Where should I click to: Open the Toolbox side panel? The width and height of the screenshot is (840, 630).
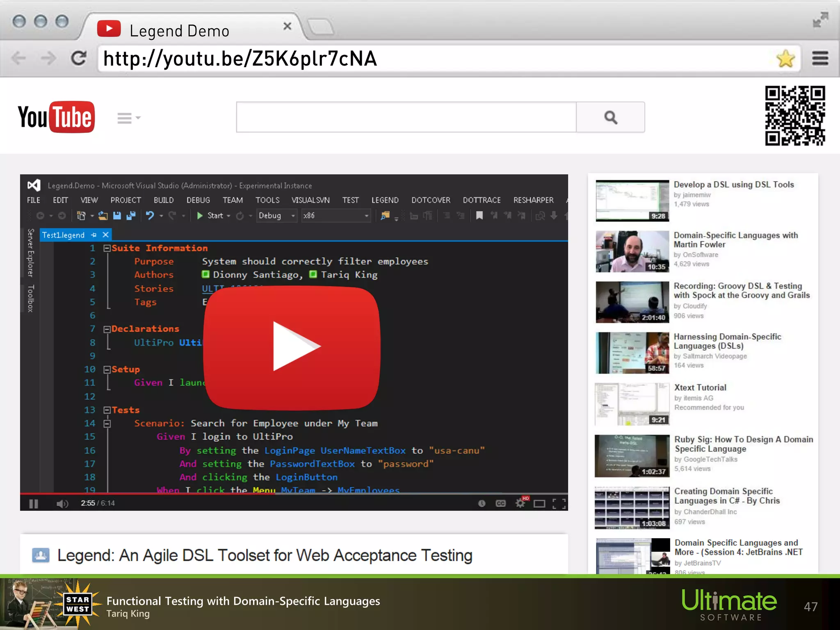pyautogui.click(x=30, y=298)
